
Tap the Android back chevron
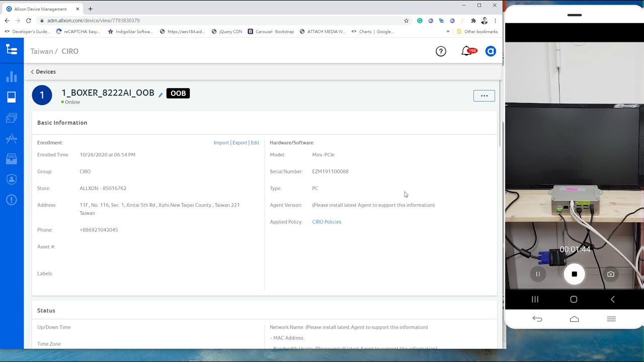tap(612, 299)
